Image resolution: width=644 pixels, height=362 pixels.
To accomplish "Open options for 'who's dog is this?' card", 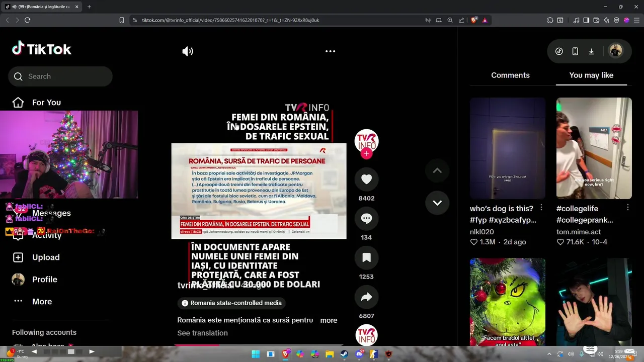I will pyautogui.click(x=541, y=208).
